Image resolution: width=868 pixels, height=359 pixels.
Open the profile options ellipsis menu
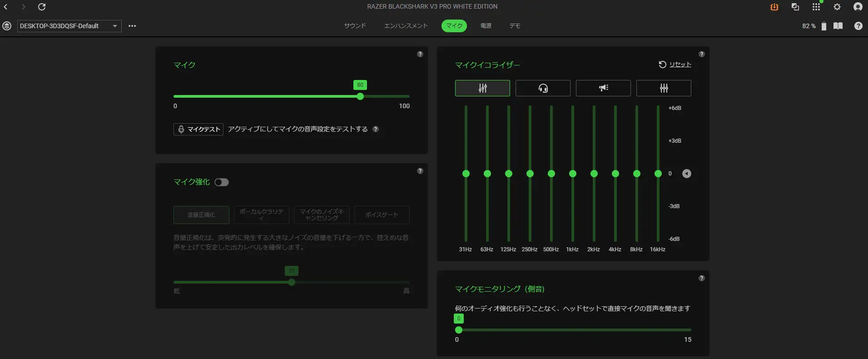pos(132,26)
